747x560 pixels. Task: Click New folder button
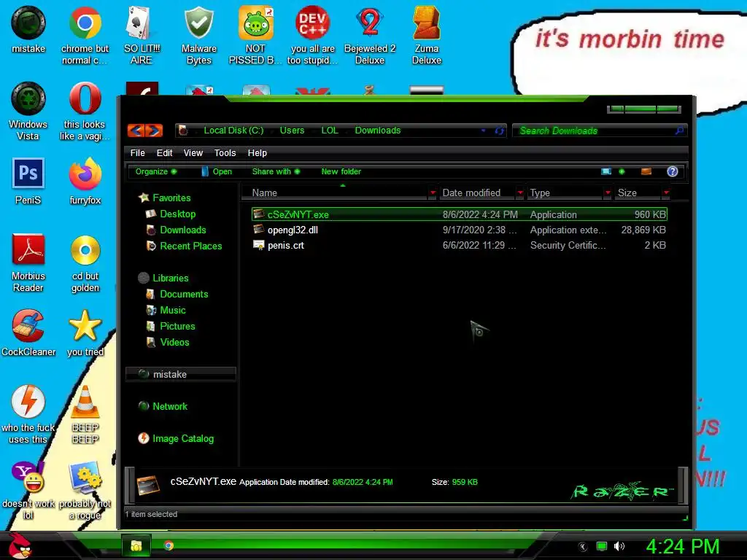[x=341, y=171]
